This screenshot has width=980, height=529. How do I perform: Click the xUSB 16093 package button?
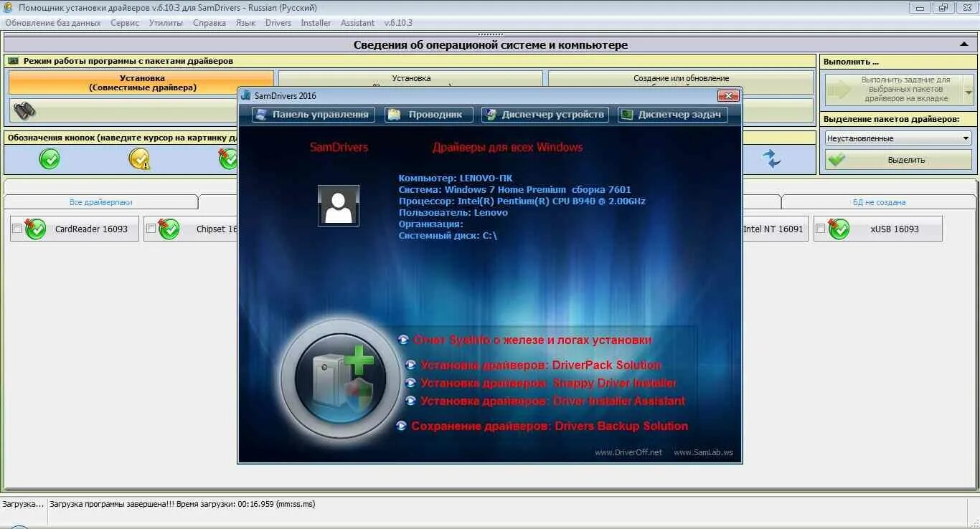877,229
